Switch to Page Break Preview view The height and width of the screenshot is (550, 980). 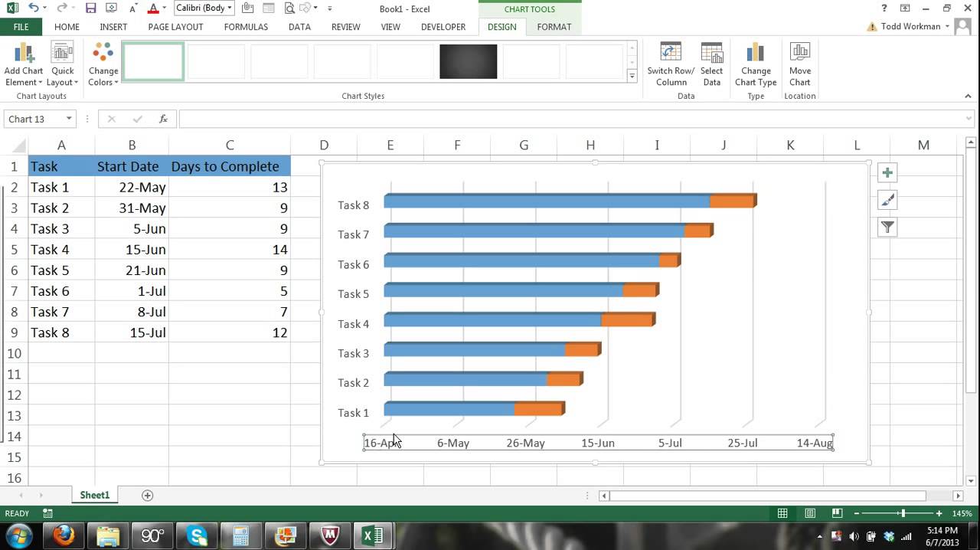pos(837,513)
